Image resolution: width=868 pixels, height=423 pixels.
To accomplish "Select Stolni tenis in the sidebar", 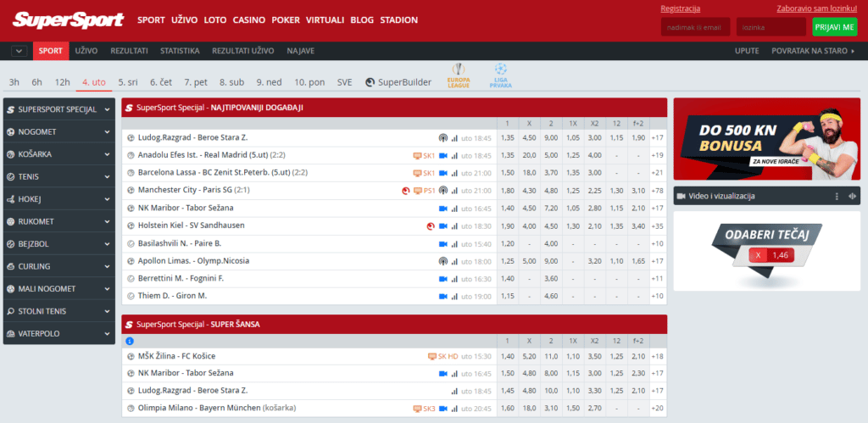I will 59,311.
